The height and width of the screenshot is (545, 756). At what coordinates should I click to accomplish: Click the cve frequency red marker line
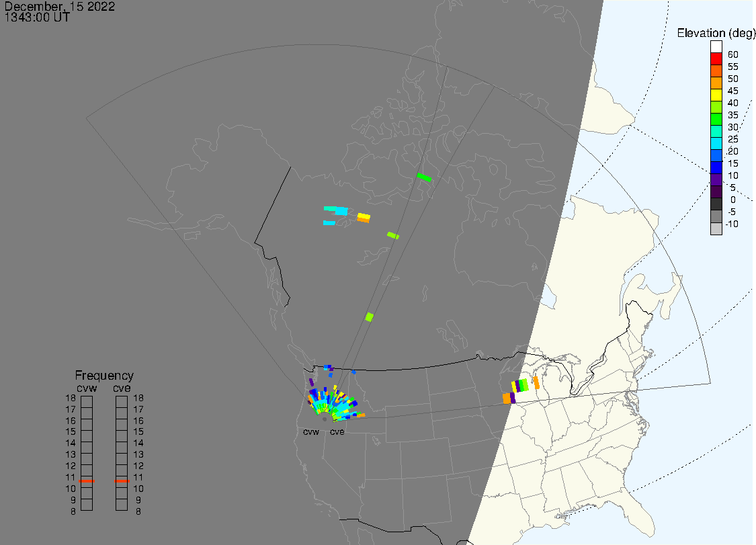pos(122,481)
